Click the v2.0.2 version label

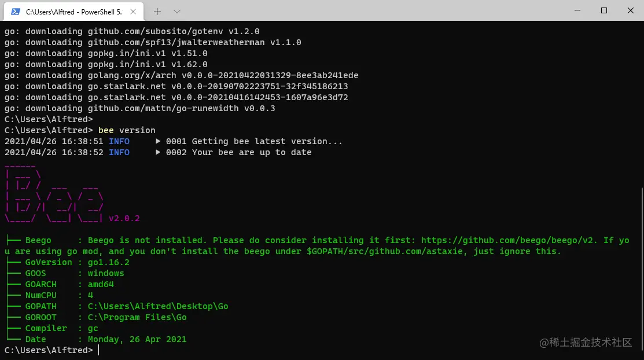pyautogui.click(x=124, y=218)
